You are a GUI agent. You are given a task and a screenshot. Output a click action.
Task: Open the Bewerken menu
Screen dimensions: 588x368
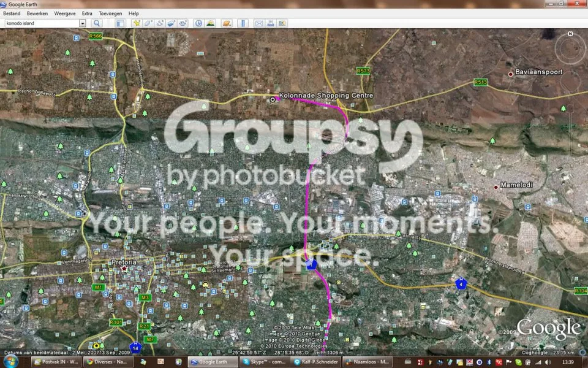click(37, 13)
